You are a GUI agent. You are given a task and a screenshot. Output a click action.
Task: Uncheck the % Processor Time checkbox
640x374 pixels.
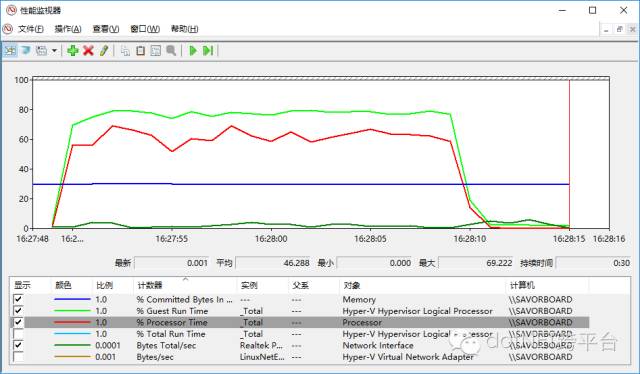point(18,322)
